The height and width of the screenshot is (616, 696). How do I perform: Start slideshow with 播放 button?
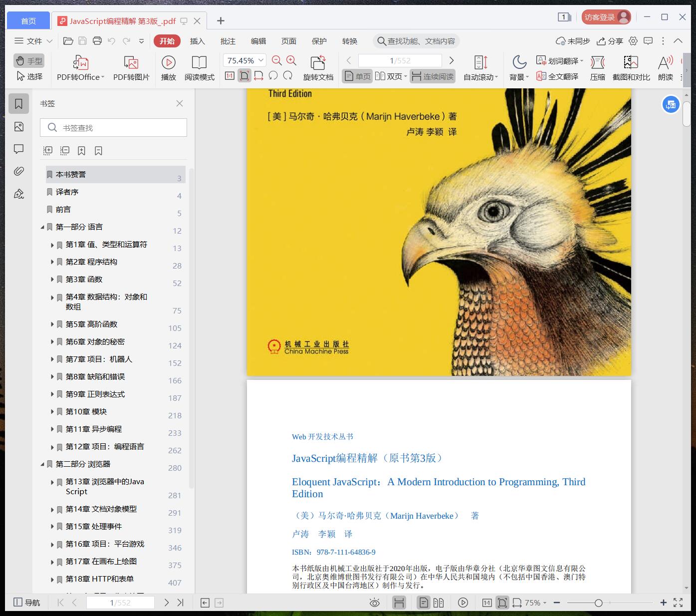[x=169, y=68]
